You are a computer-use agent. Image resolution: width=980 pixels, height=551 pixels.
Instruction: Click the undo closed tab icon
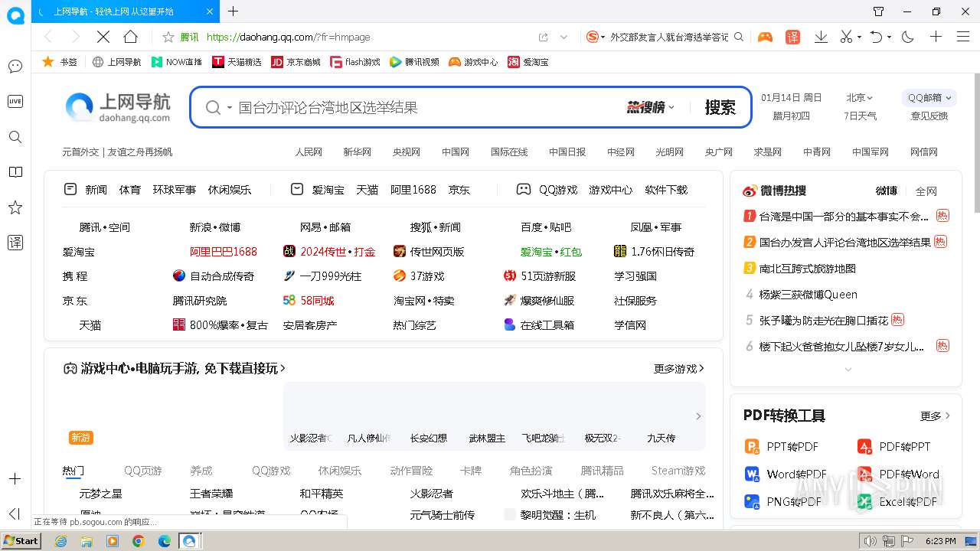[877, 37]
